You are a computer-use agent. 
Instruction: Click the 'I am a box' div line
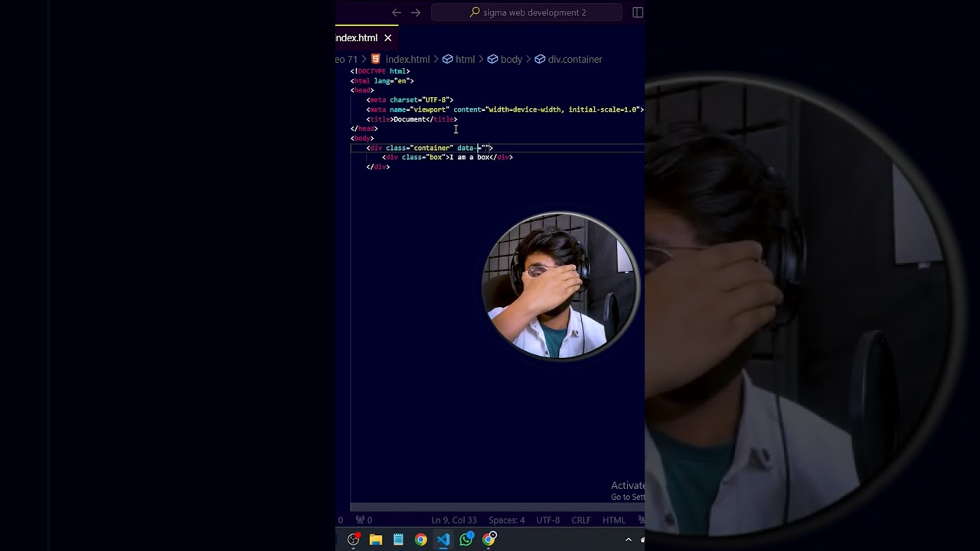click(x=447, y=157)
